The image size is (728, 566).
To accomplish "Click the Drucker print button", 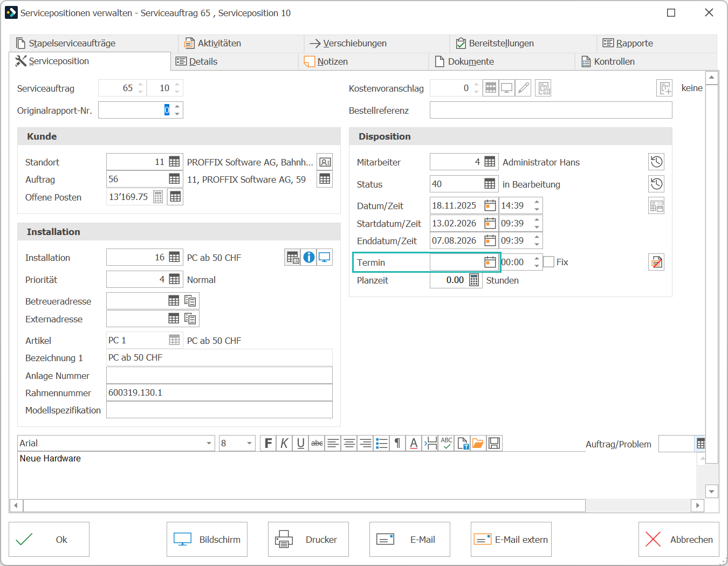I will 308,539.
